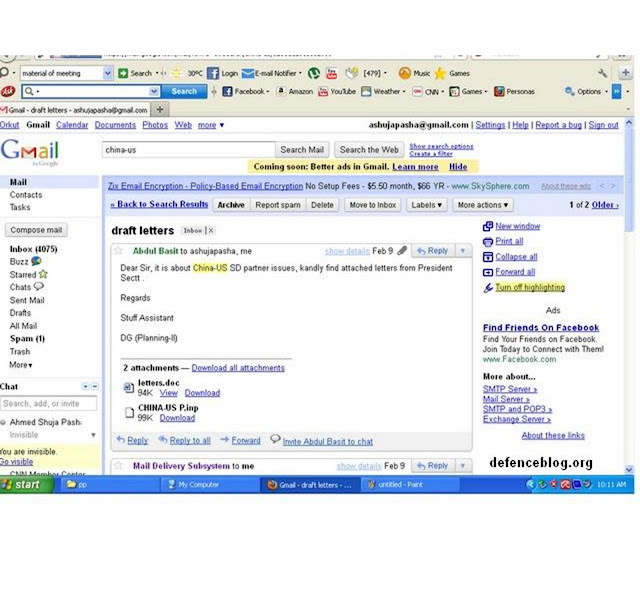Open the 'material of meeting' search dropdown
This screenshot has height=594, width=640.
[107, 73]
